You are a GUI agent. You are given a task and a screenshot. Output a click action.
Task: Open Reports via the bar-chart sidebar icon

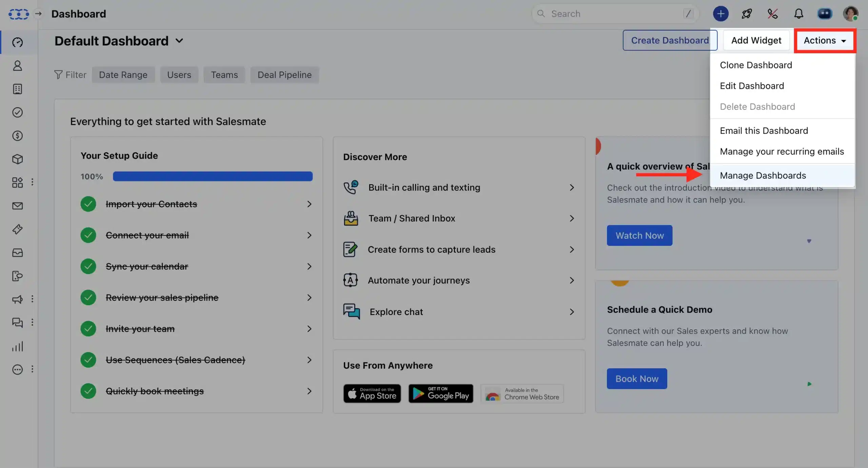click(17, 346)
